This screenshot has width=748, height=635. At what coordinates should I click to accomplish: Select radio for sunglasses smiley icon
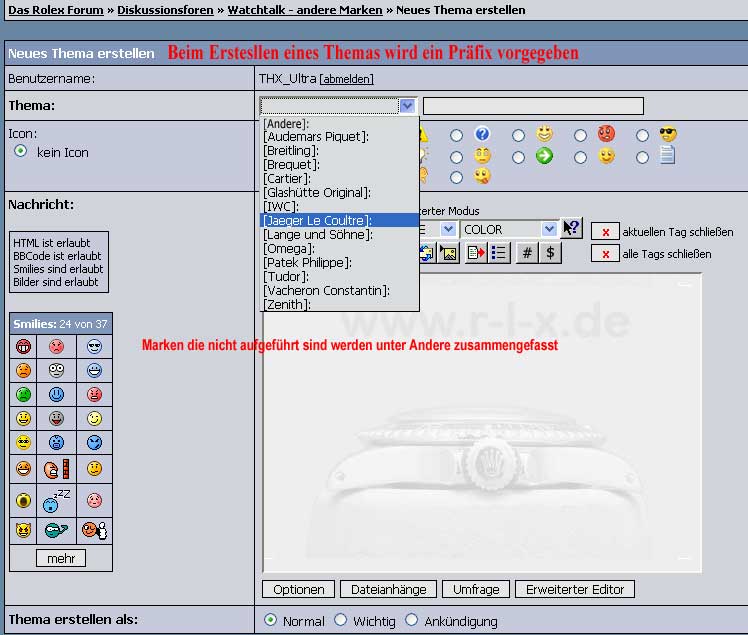point(642,135)
